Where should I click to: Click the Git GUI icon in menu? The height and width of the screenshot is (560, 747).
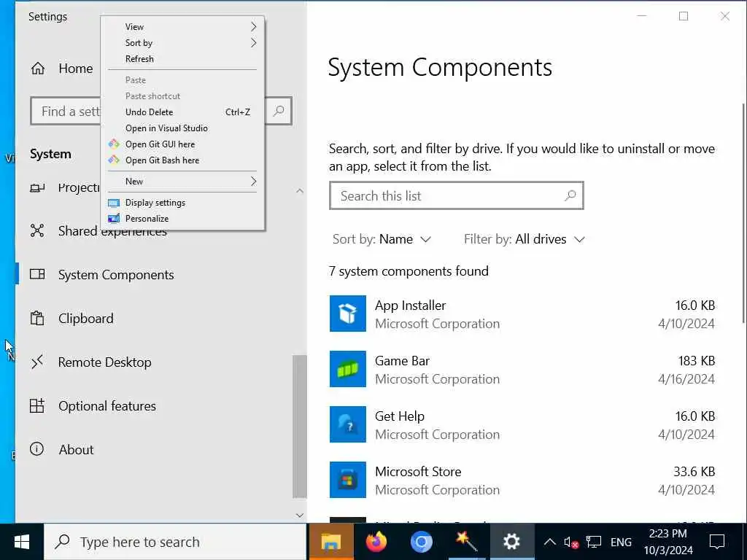(114, 144)
